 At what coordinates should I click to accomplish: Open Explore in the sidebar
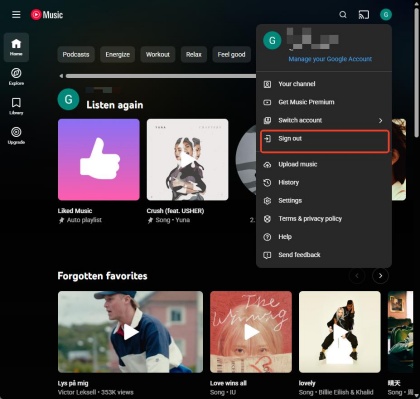tap(16, 77)
